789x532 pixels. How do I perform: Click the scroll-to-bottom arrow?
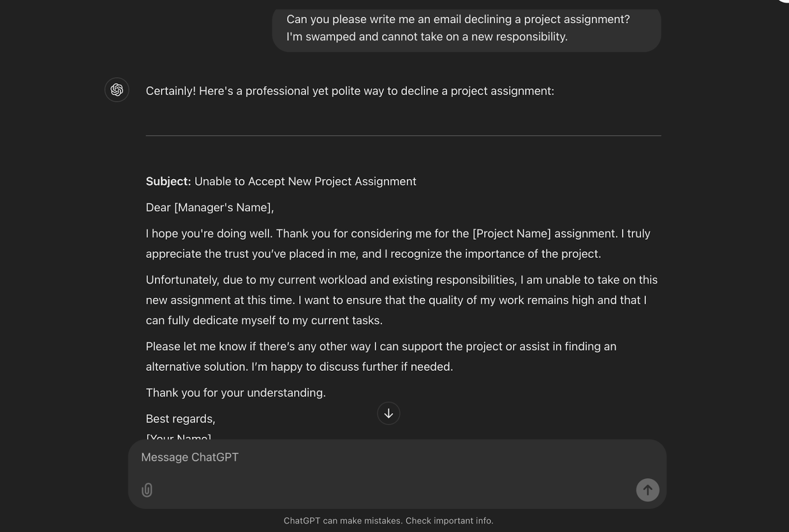(x=389, y=413)
